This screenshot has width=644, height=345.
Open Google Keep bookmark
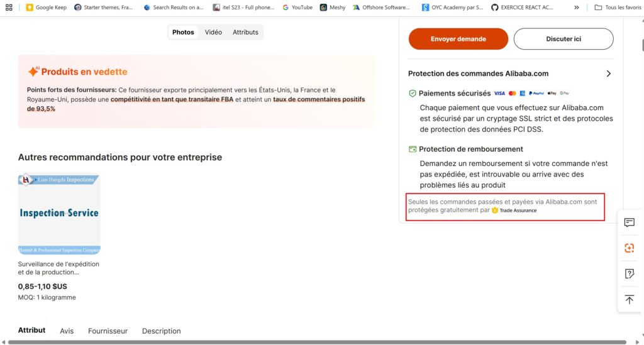tap(46, 8)
